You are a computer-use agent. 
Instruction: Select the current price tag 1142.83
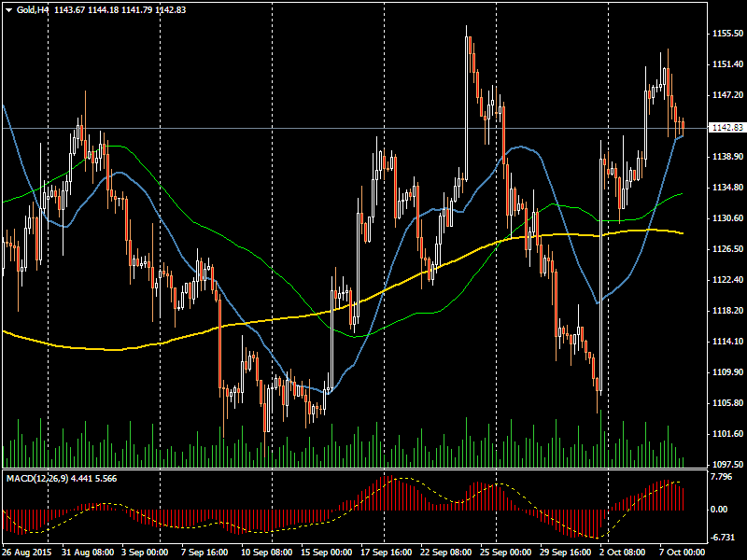click(726, 128)
